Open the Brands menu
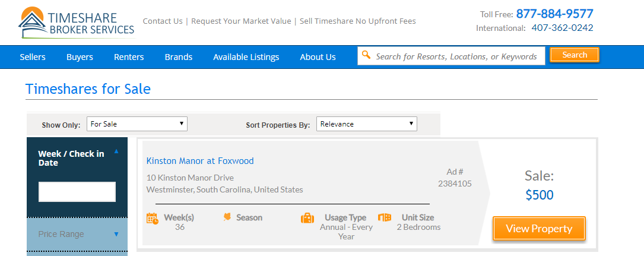Viewport: 644px width, 256px height. [x=178, y=57]
